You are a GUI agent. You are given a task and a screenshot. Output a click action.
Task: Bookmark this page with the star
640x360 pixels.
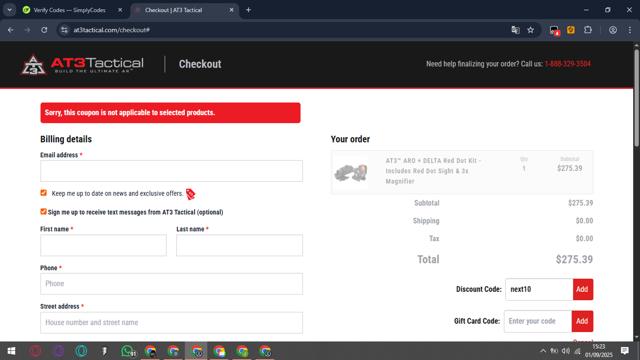click(x=531, y=30)
